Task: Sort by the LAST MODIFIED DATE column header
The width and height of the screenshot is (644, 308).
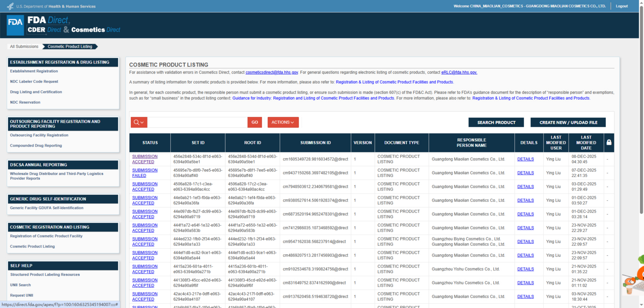Action: (586, 143)
